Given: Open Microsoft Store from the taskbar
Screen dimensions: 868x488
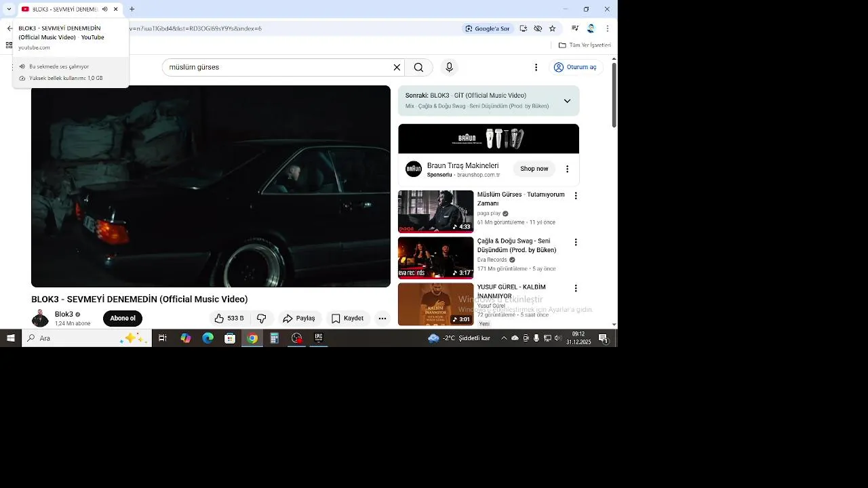Looking at the screenshot, I should coord(230,338).
